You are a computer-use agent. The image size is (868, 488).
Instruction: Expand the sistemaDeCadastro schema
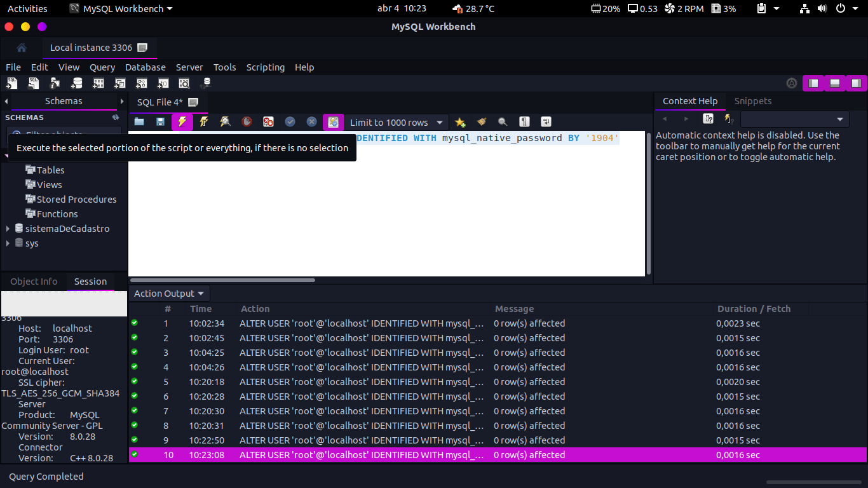[x=8, y=229]
